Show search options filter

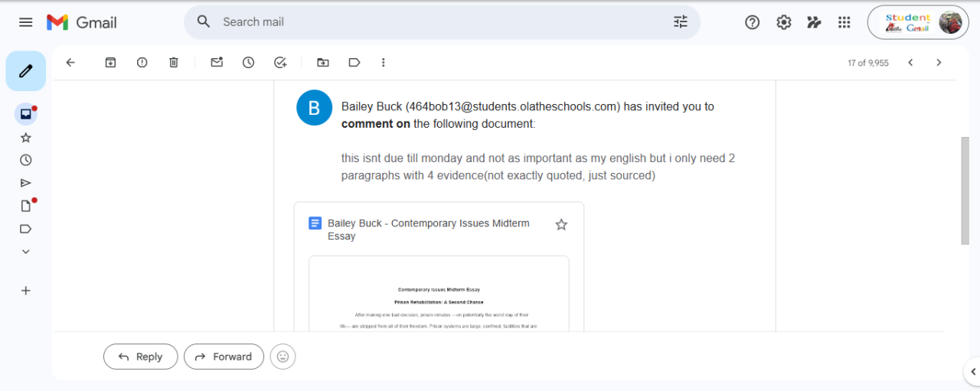click(x=680, y=22)
